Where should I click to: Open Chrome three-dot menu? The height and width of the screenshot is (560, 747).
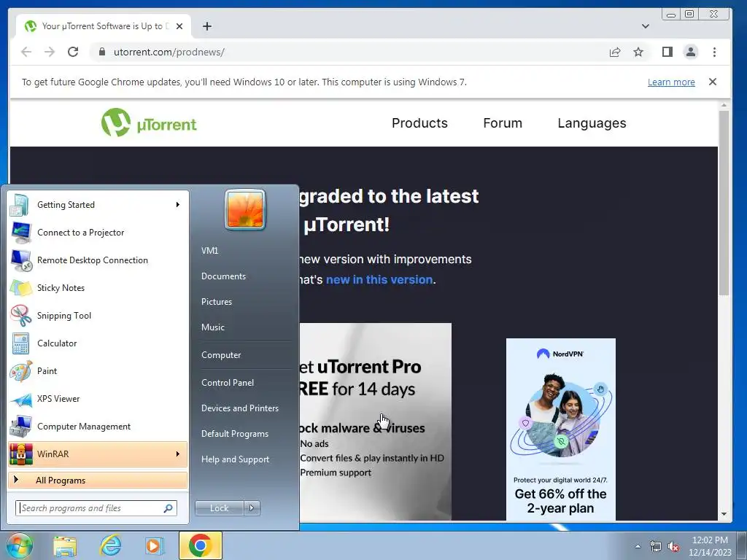click(714, 52)
